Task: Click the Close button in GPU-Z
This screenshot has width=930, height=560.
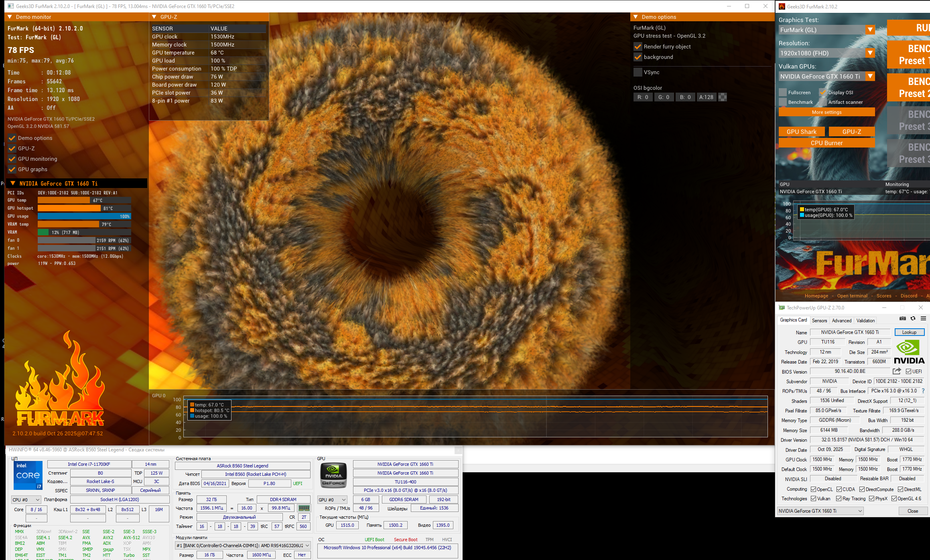Action: click(913, 511)
